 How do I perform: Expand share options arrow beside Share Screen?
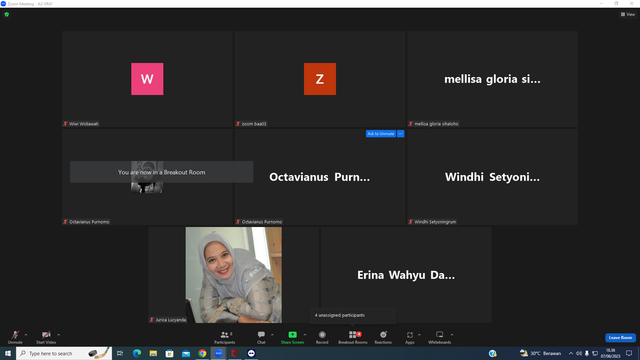click(305, 335)
